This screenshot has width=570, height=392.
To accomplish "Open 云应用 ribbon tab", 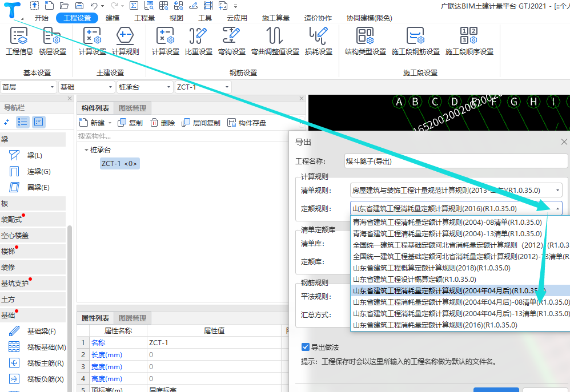I will [x=236, y=18].
